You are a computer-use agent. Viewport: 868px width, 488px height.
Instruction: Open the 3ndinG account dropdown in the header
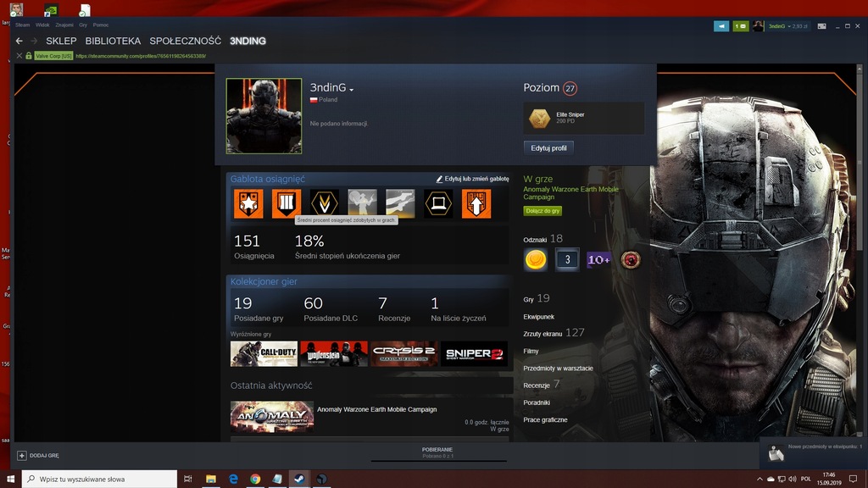click(x=787, y=26)
